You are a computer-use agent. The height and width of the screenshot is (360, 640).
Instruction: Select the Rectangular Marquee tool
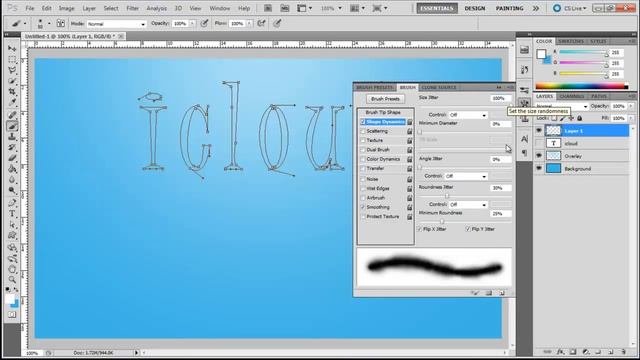(x=12, y=60)
